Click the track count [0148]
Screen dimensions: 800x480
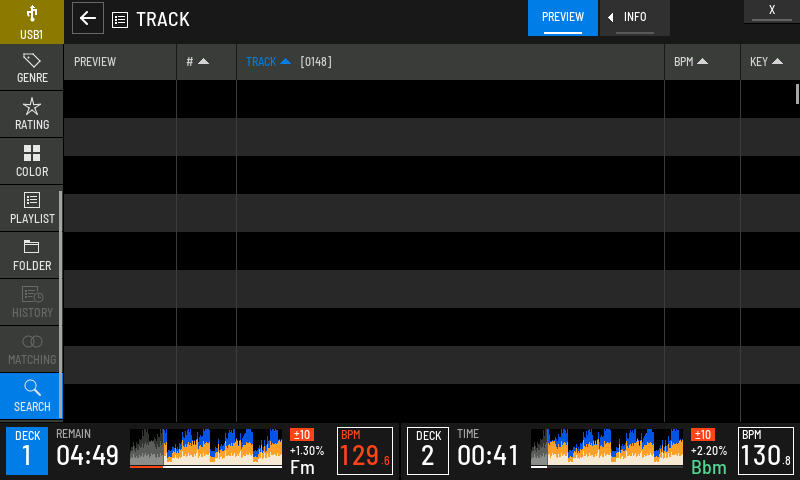tap(316, 62)
